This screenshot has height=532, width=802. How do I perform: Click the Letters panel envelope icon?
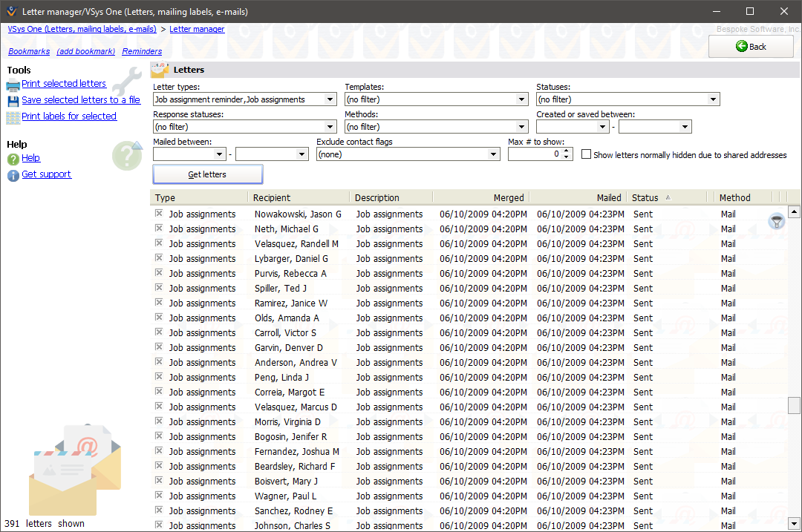(x=160, y=70)
